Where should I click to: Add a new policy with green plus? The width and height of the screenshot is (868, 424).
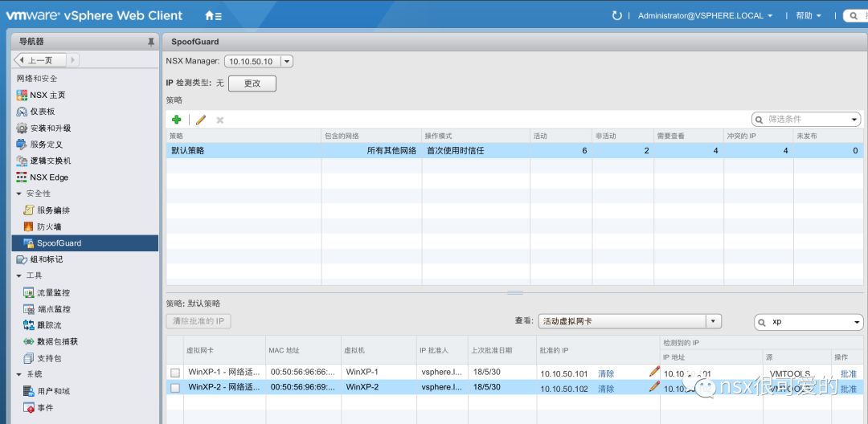[x=177, y=120]
